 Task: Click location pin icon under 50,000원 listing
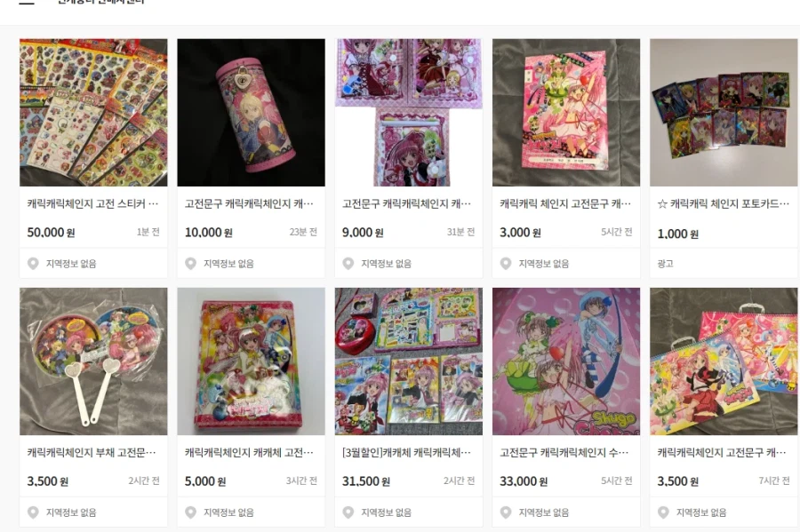click(x=33, y=264)
